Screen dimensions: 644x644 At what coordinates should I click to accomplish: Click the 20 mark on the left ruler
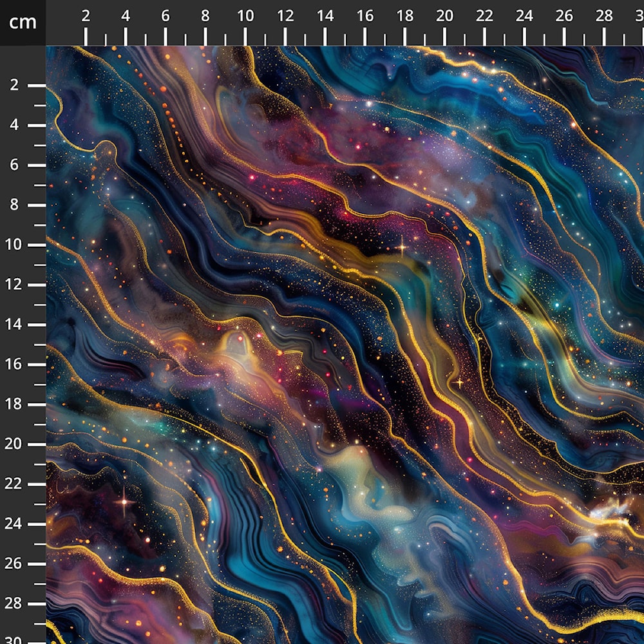(x=15, y=444)
